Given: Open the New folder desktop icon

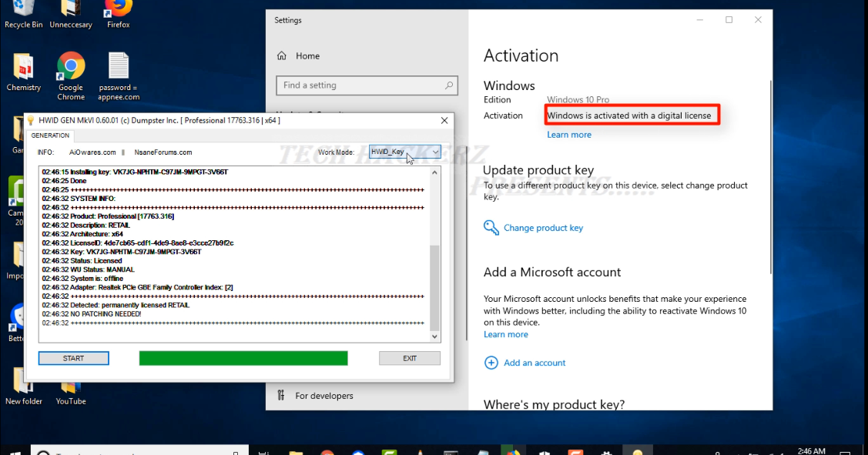Looking at the screenshot, I should [x=23, y=387].
